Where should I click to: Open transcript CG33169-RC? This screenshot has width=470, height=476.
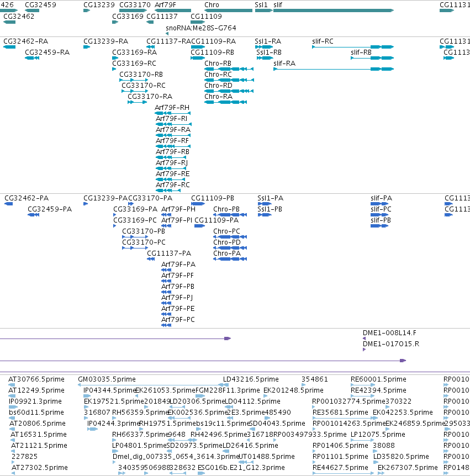[x=134, y=64]
